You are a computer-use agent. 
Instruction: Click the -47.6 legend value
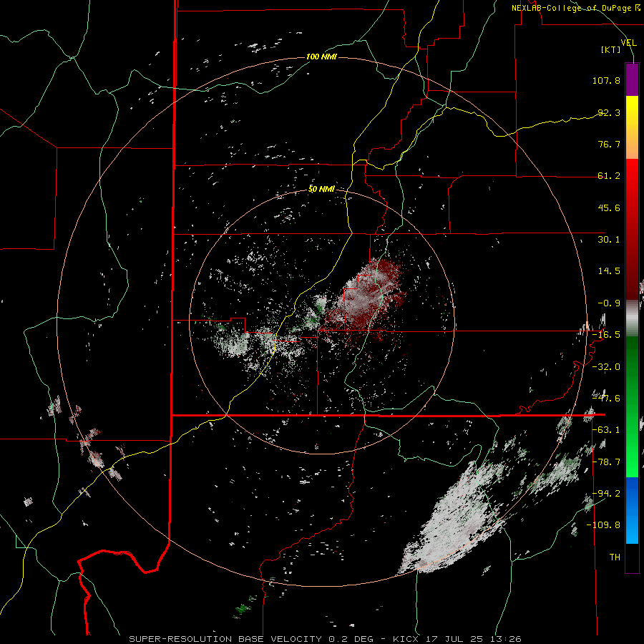[606, 399]
